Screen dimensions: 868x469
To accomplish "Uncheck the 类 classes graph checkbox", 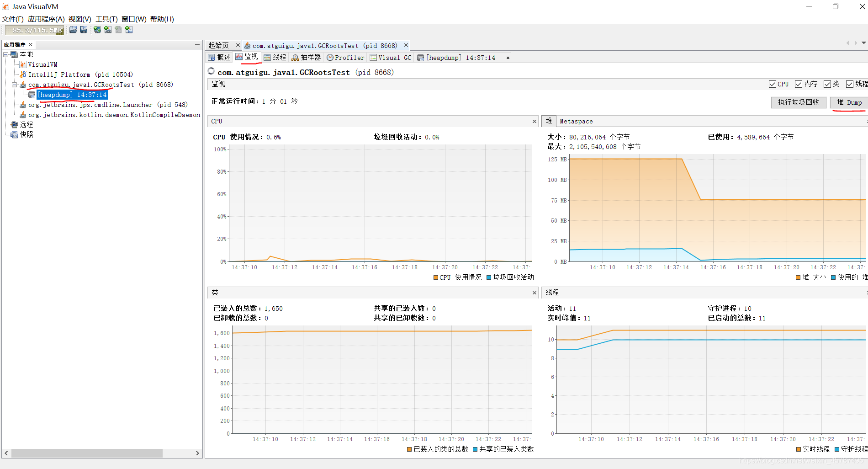I will coord(827,84).
